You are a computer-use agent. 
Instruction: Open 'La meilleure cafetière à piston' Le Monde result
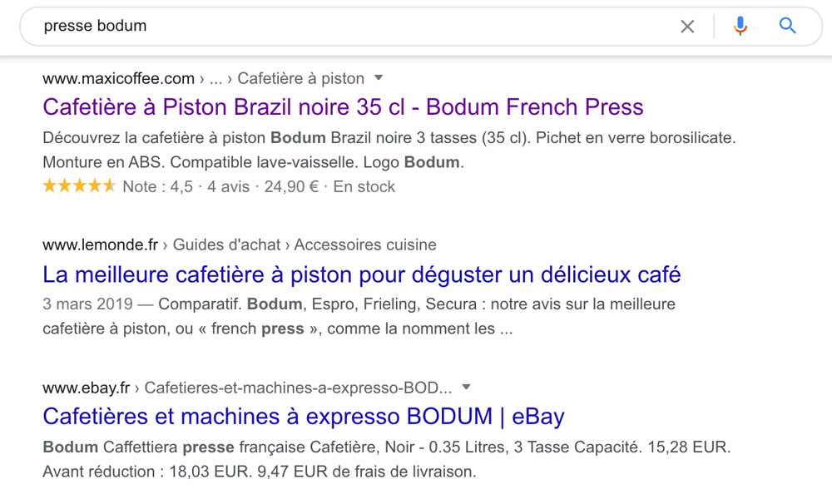[361, 274]
